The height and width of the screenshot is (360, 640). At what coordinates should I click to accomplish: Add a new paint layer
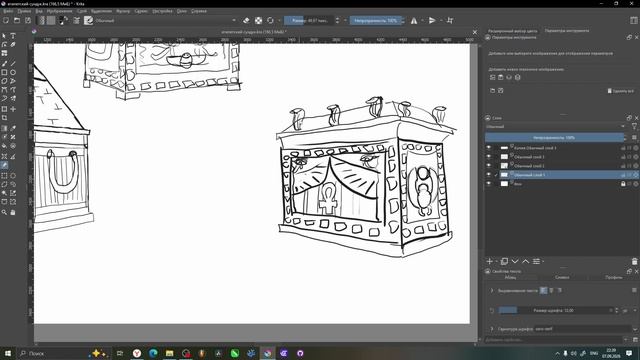490,261
